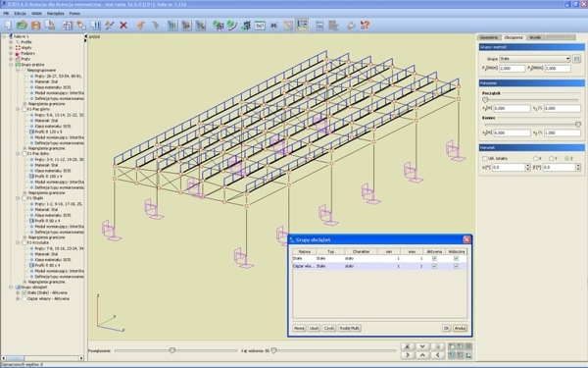Toggle Widoczna checkbox for the first Stałe row
Viewport: 588px width, 368px height.
(456, 258)
